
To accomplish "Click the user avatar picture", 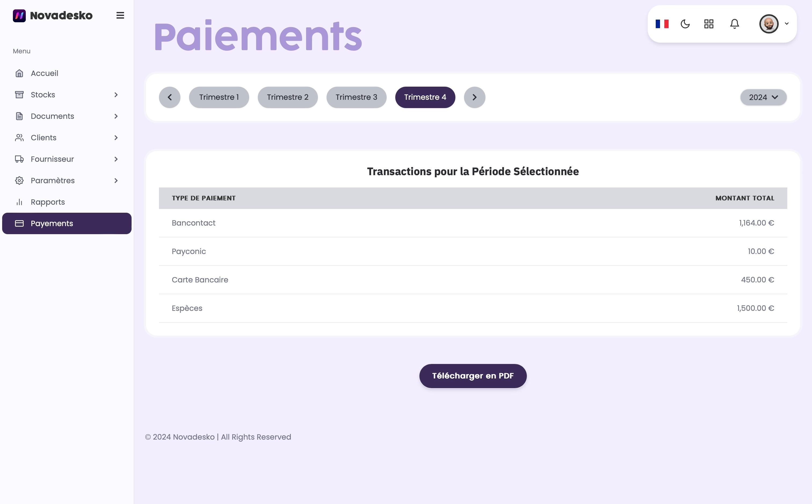I will coord(769,24).
